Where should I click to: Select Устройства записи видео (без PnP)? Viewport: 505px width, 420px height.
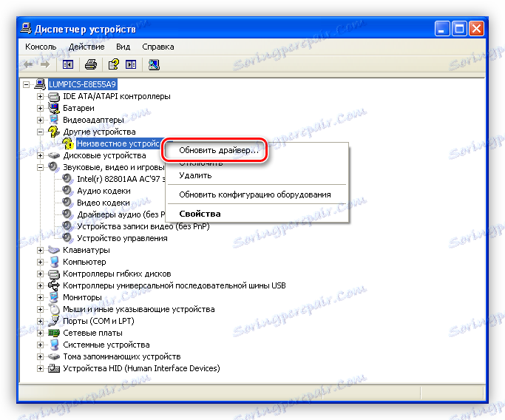(143, 226)
